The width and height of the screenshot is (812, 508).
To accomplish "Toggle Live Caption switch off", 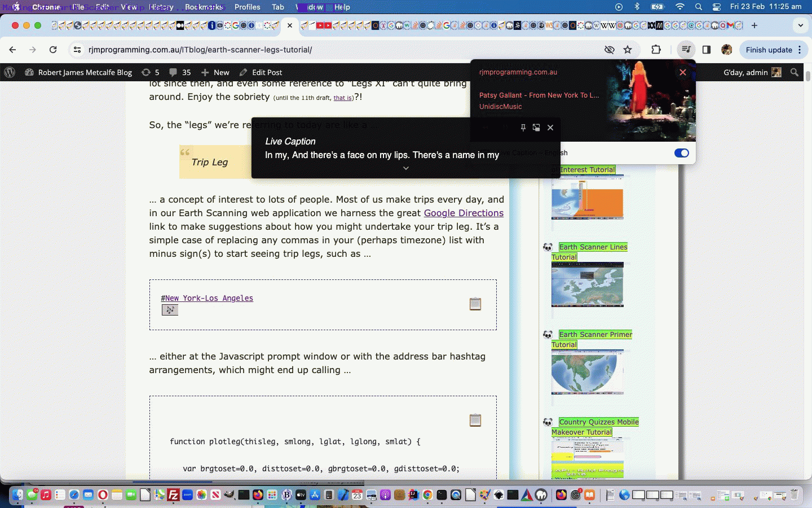I will [x=682, y=153].
